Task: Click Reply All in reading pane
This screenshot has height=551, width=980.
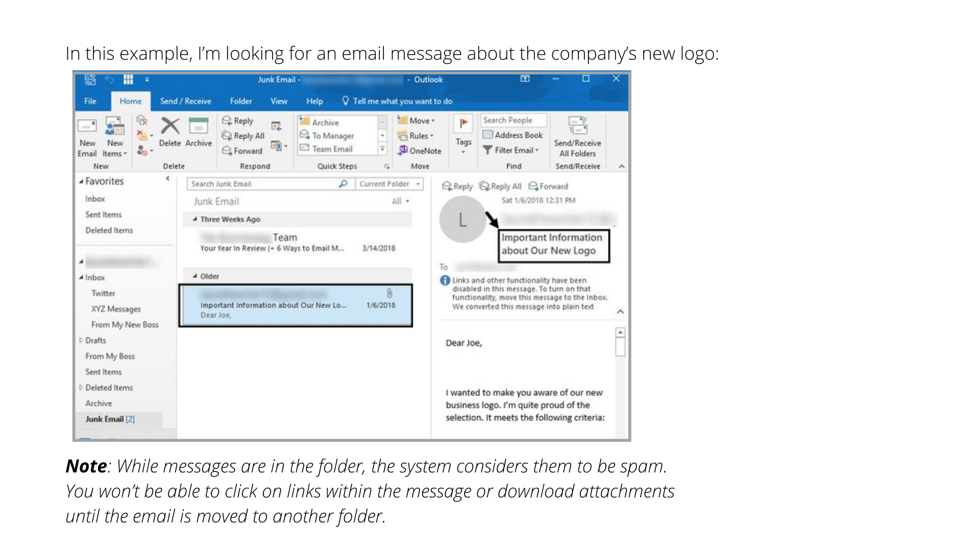Action: pyautogui.click(x=501, y=186)
